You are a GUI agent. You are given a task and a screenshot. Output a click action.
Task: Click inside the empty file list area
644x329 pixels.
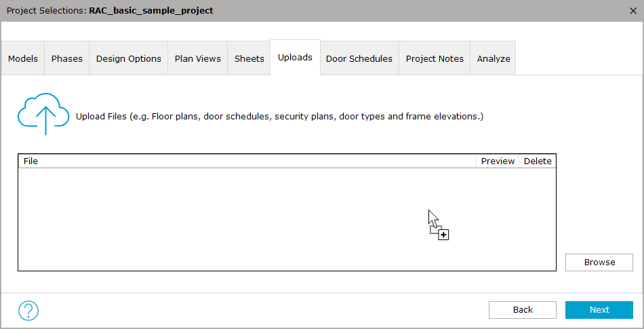(x=287, y=219)
